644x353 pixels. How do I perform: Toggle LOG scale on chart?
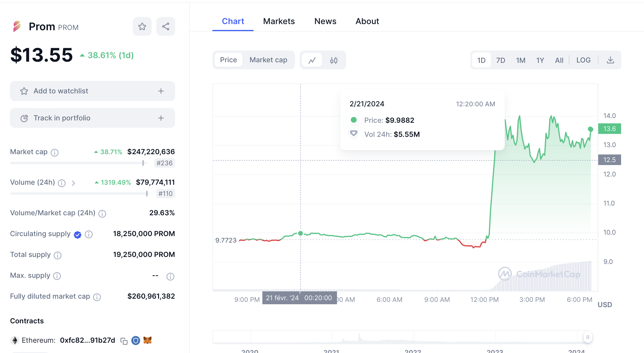pyautogui.click(x=583, y=60)
